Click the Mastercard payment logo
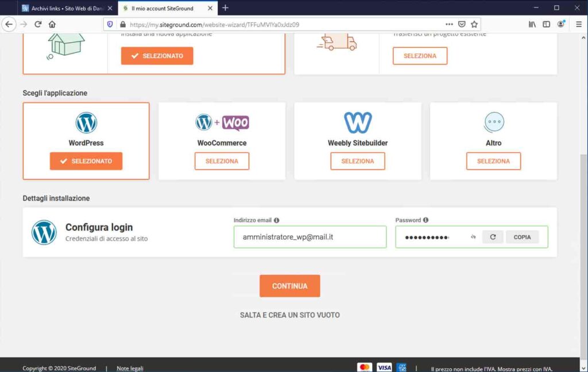 pyautogui.click(x=364, y=367)
